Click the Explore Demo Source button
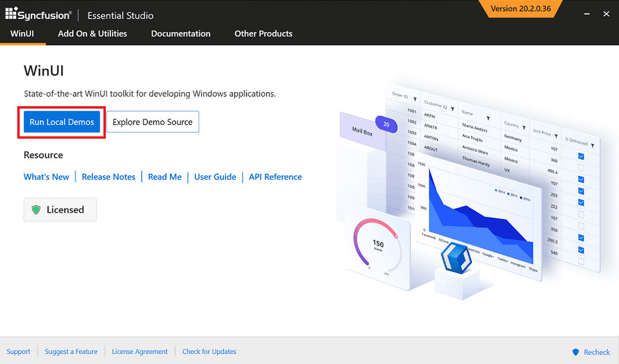The height and width of the screenshot is (364, 619). (152, 122)
